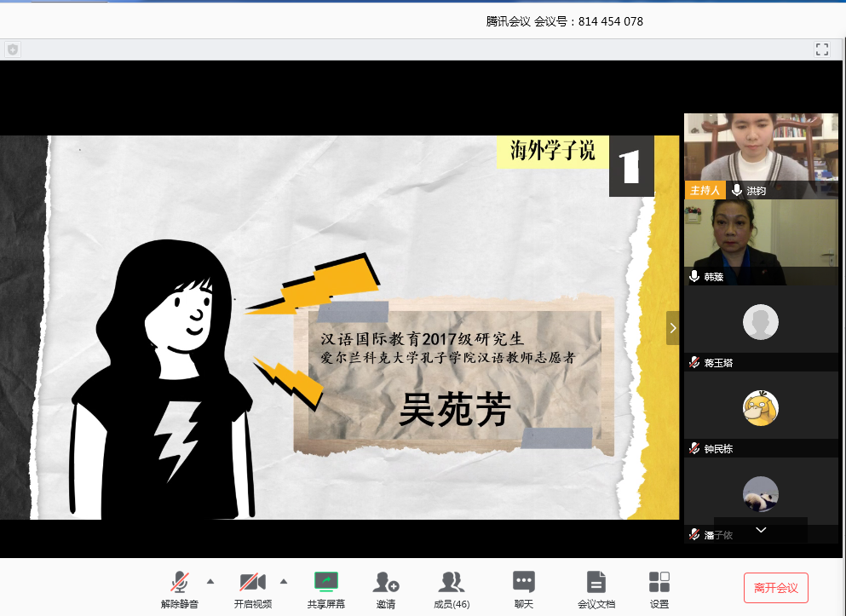The image size is (846, 616).
Task: Expand audio options arrow beside 解除静音
Action: click(x=210, y=581)
